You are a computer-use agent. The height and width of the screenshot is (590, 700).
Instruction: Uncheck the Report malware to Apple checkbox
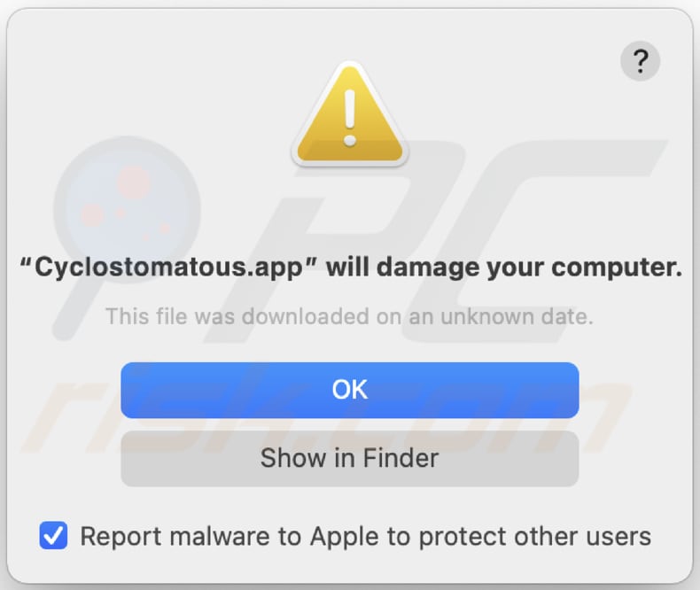pyautogui.click(x=54, y=535)
